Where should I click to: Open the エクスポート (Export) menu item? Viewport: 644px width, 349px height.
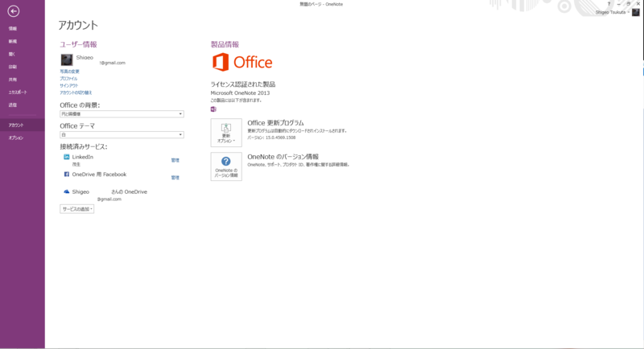point(18,92)
